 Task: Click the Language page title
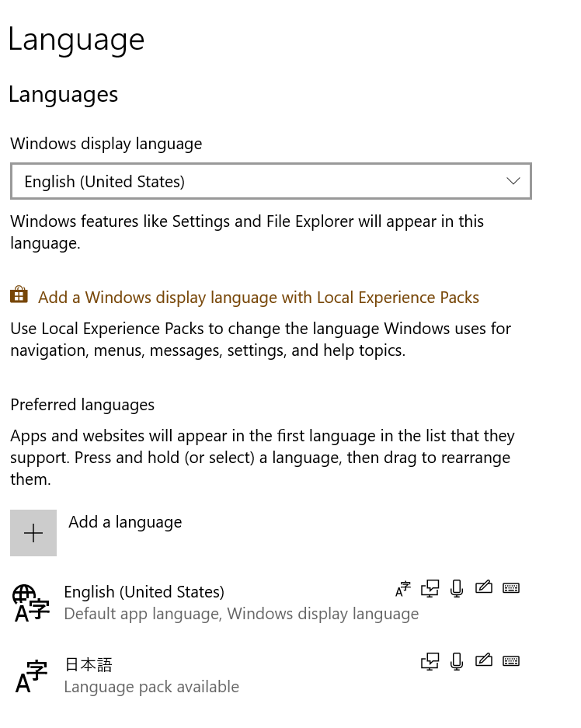pos(77,41)
